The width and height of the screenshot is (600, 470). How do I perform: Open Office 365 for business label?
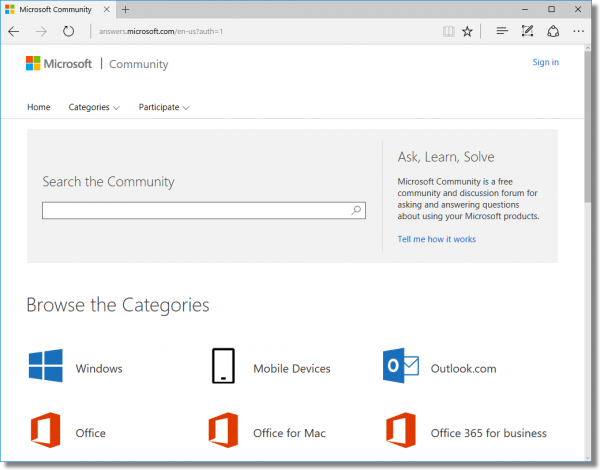click(489, 433)
